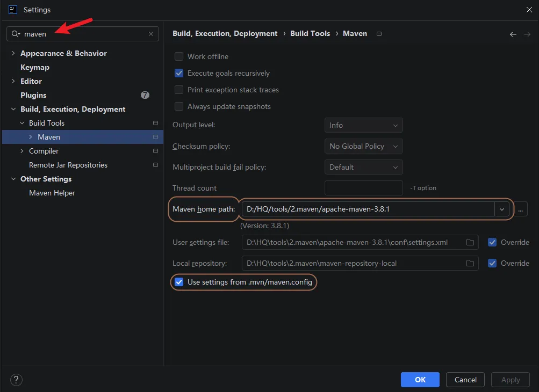539x392 pixels.
Task: Select Maven Helper in the settings tree
Action: coord(52,193)
